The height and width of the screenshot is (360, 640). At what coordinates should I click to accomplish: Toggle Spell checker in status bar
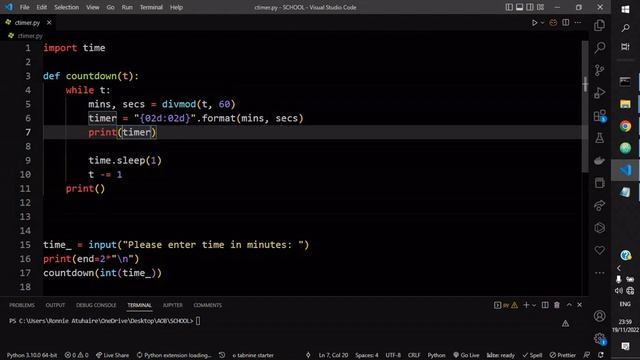click(x=532, y=355)
